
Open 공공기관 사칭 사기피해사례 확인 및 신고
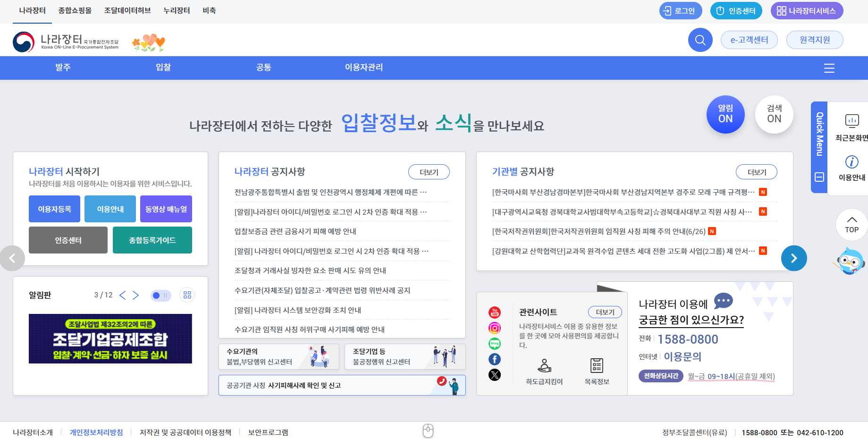(342, 385)
